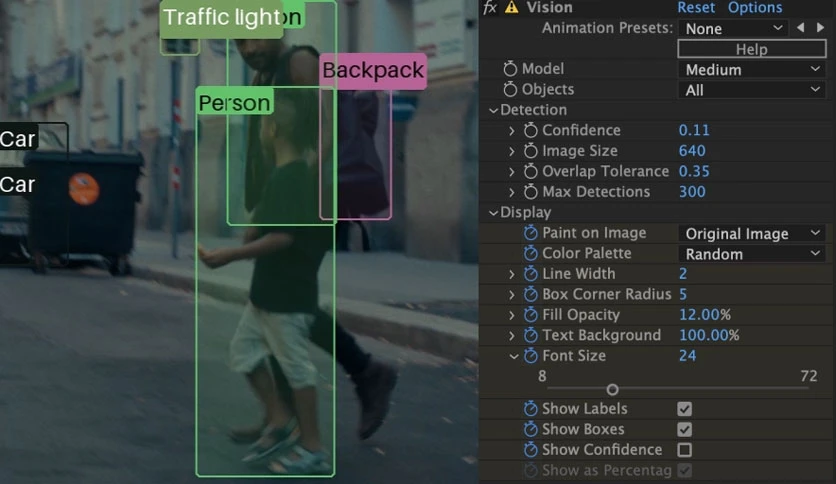Screen dimensions: 836x484
Task: Collapse the Font Size property
Action: click(513, 356)
